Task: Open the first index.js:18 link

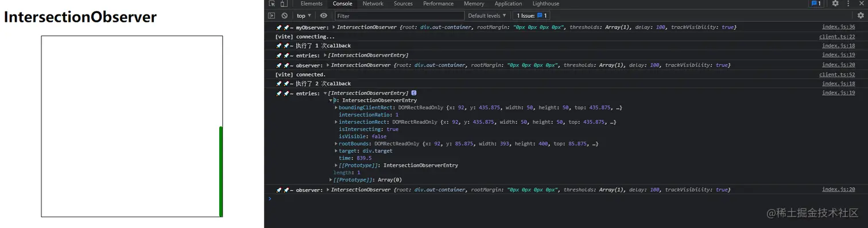Action: 838,46
